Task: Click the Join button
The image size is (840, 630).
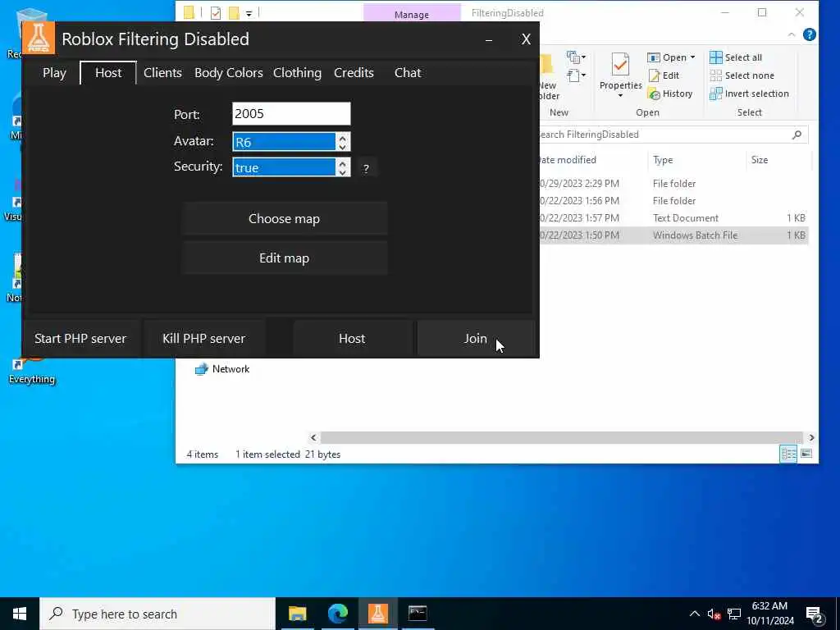Action: coord(475,339)
